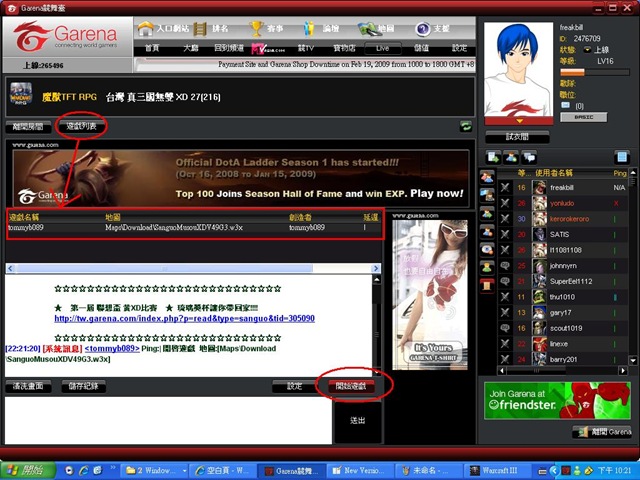Screen dimensions: 640x480
Task: Expand Windows quick launch chevron
Action: (113, 468)
